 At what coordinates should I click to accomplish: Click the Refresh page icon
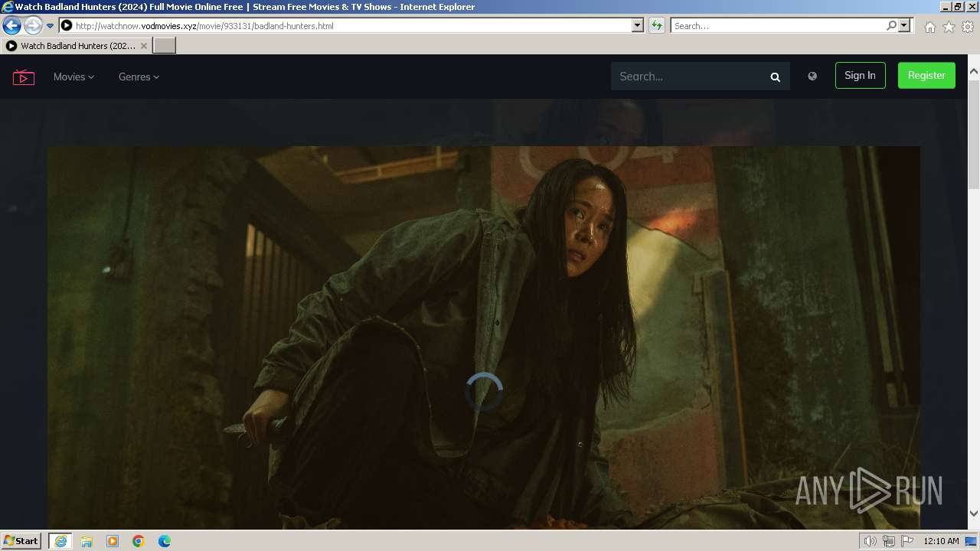656,25
